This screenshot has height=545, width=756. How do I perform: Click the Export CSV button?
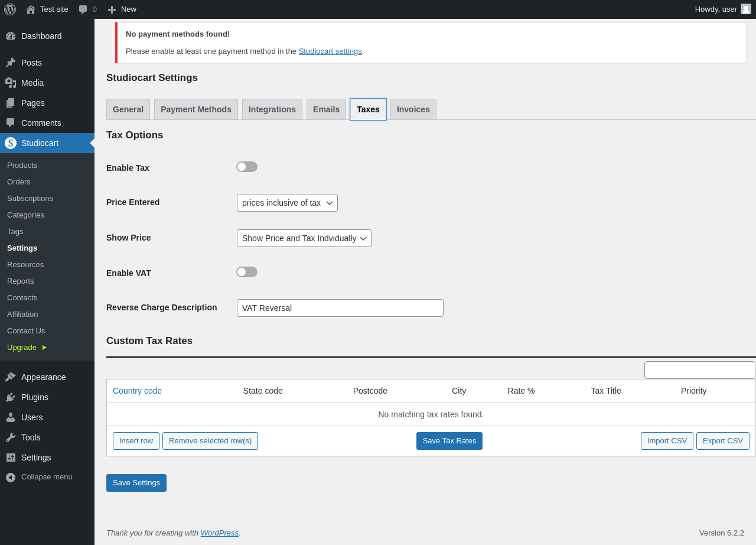click(x=723, y=441)
